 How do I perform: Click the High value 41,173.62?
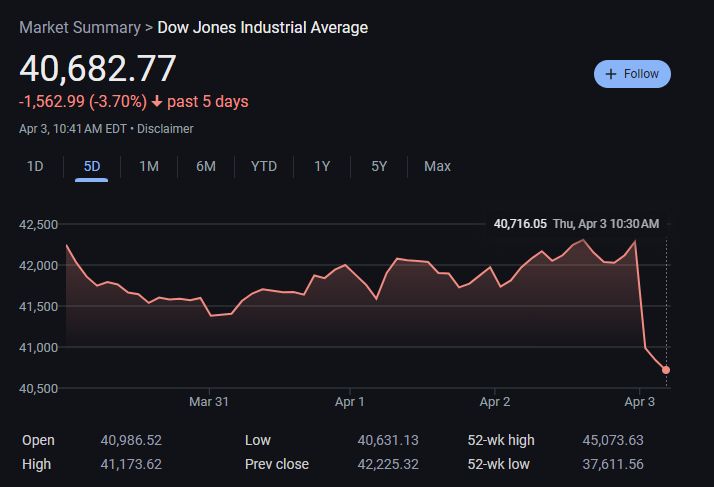click(131, 464)
